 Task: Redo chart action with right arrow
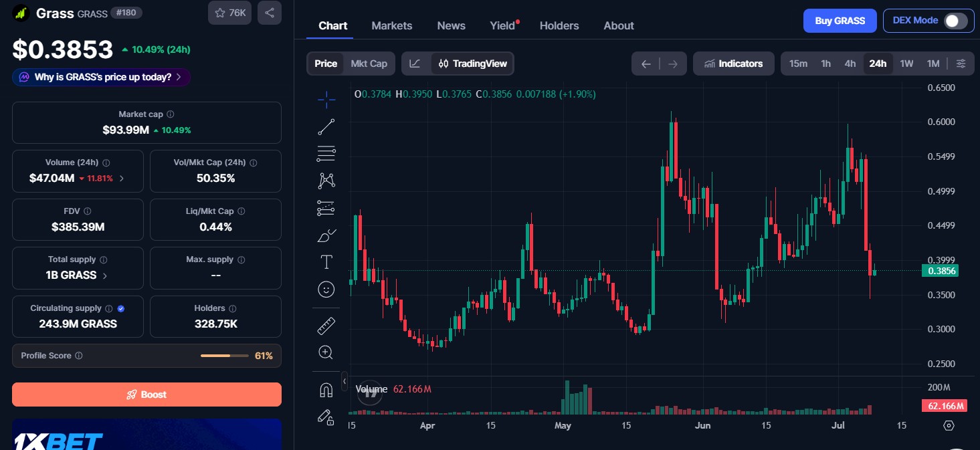[x=673, y=64]
